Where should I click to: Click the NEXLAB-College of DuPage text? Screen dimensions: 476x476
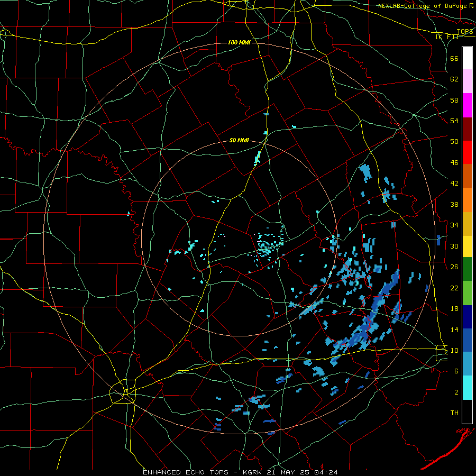point(423,6)
